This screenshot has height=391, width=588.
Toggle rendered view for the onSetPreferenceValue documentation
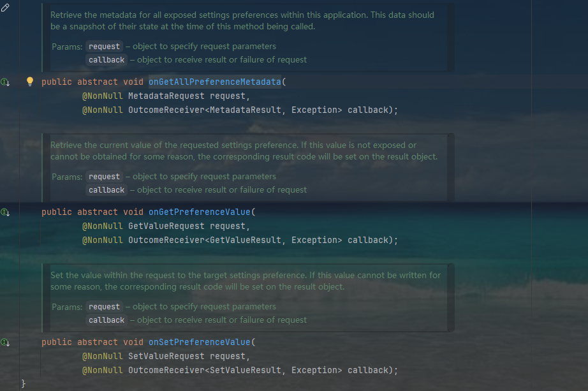4,342
